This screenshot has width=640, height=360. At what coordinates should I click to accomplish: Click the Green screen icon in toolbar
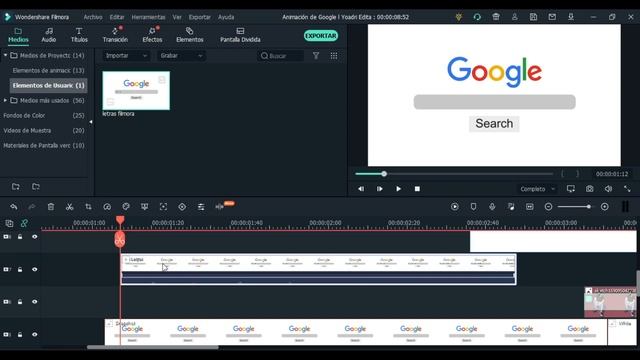pyautogui.click(x=144, y=207)
